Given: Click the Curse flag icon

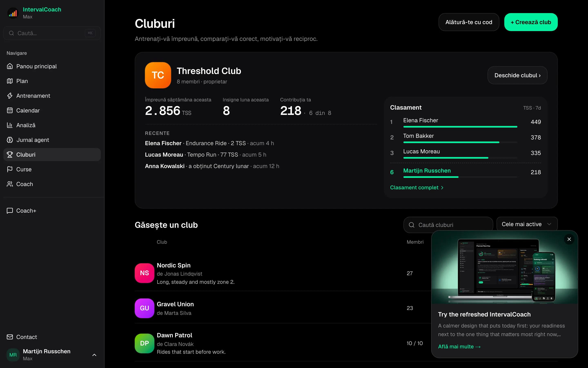Looking at the screenshot, I should point(10,169).
